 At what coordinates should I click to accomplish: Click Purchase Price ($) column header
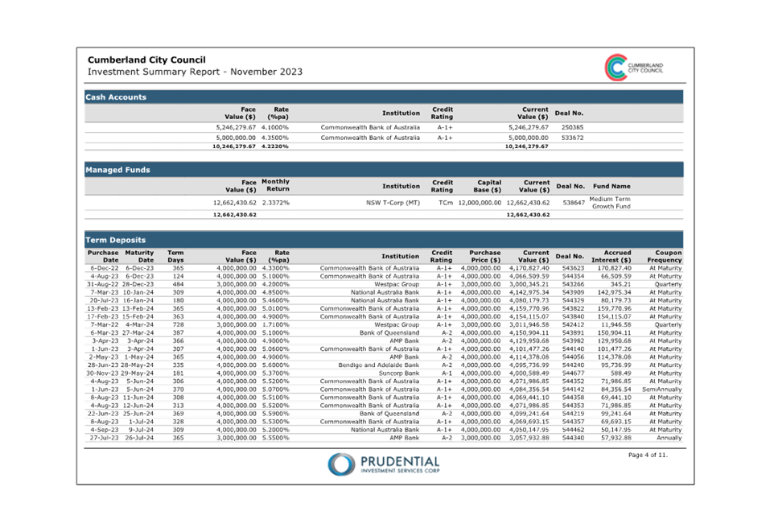485,256
